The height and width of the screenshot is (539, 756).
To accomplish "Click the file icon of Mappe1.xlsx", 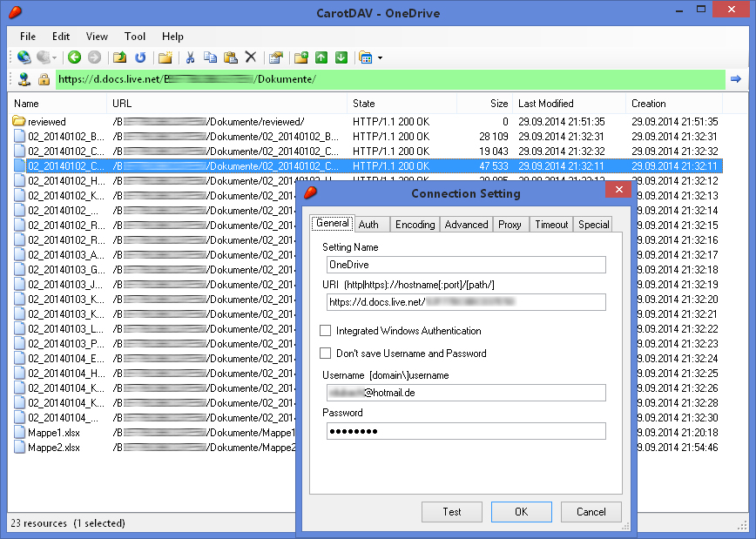I will coord(19,433).
